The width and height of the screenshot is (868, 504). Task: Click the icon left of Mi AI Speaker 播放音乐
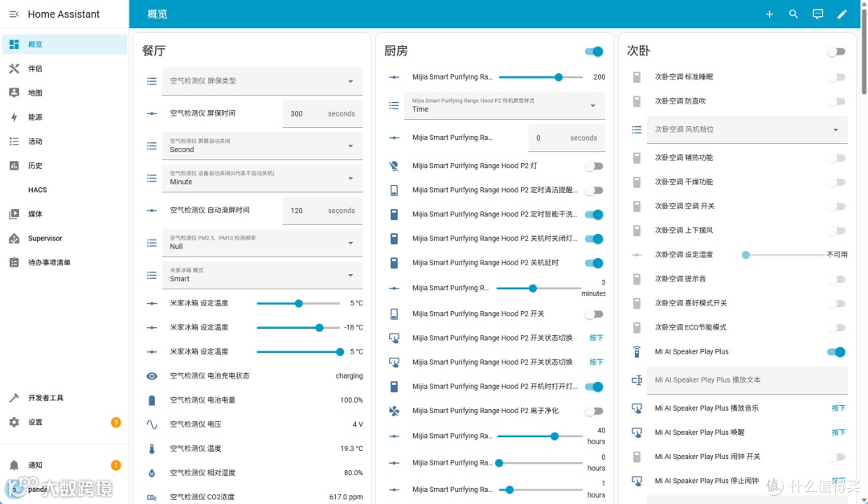pyautogui.click(x=637, y=408)
